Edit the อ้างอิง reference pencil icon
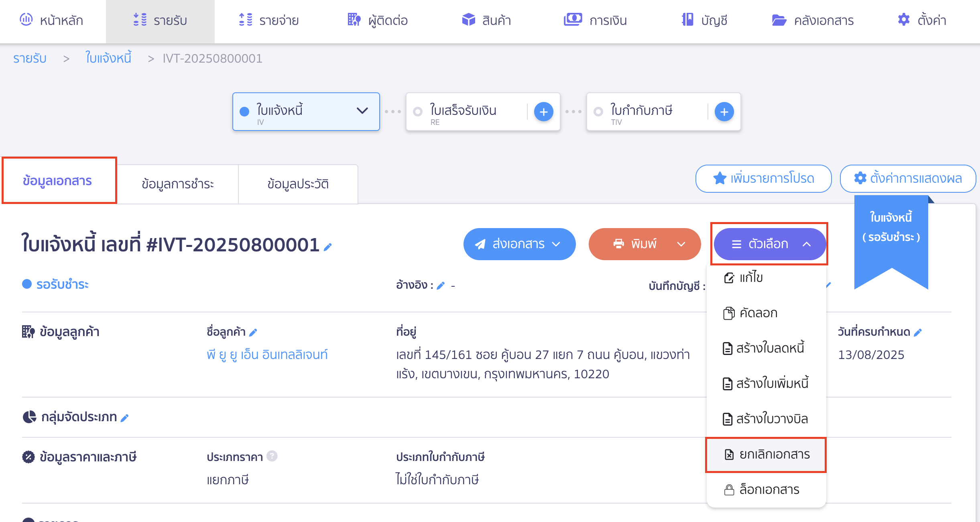980x522 pixels. [x=441, y=285]
